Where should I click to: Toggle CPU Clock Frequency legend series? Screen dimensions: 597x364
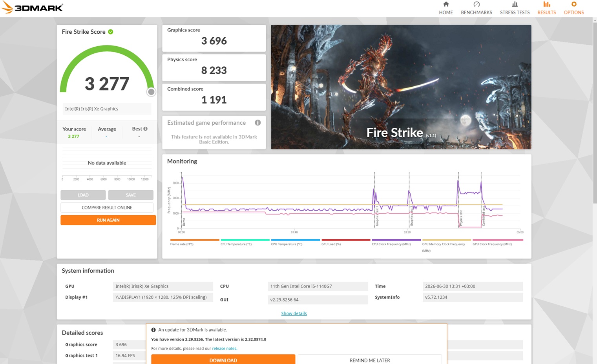click(x=391, y=244)
